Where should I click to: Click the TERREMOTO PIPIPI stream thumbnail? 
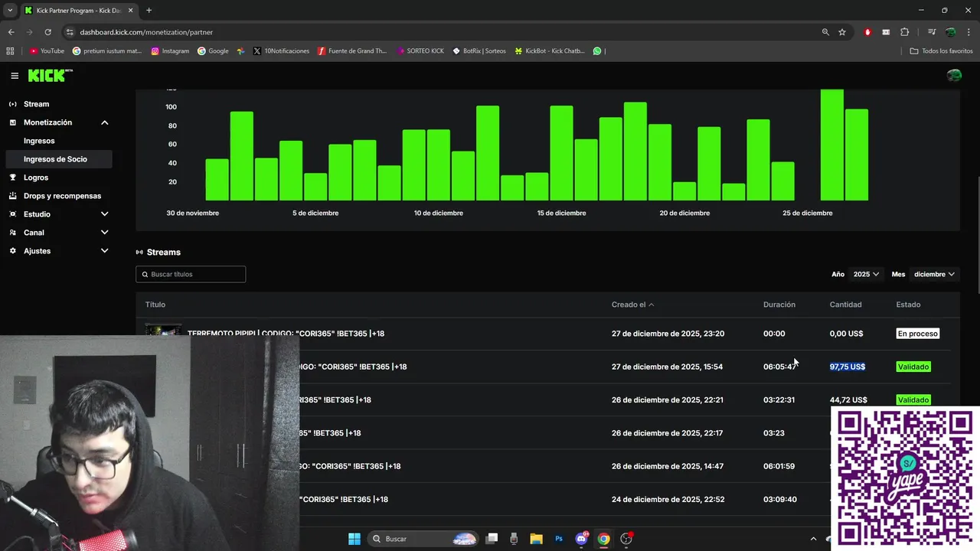click(x=164, y=331)
